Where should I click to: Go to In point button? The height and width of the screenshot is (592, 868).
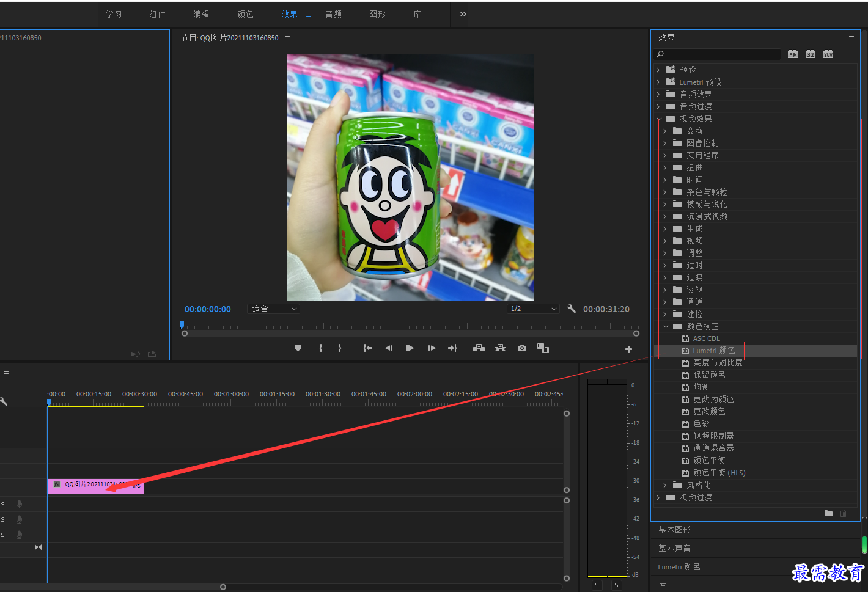click(367, 348)
